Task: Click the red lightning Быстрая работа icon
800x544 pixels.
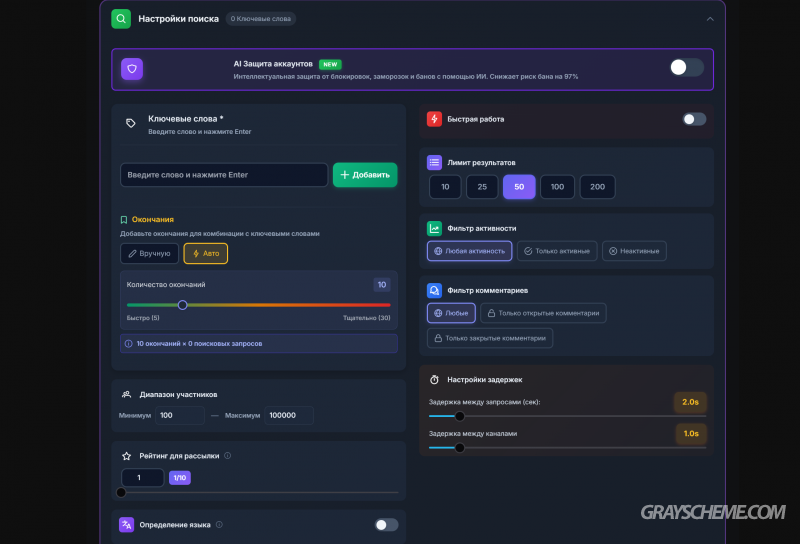Action: click(x=434, y=119)
